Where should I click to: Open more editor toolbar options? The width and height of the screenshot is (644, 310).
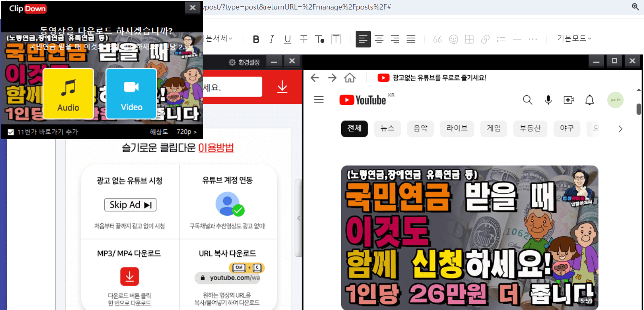(533, 39)
